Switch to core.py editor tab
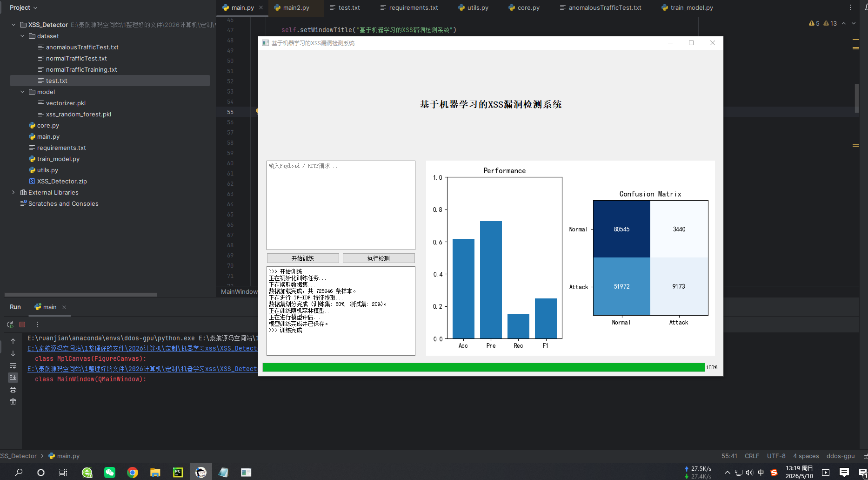The image size is (868, 480). pyautogui.click(x=524, y=7)
